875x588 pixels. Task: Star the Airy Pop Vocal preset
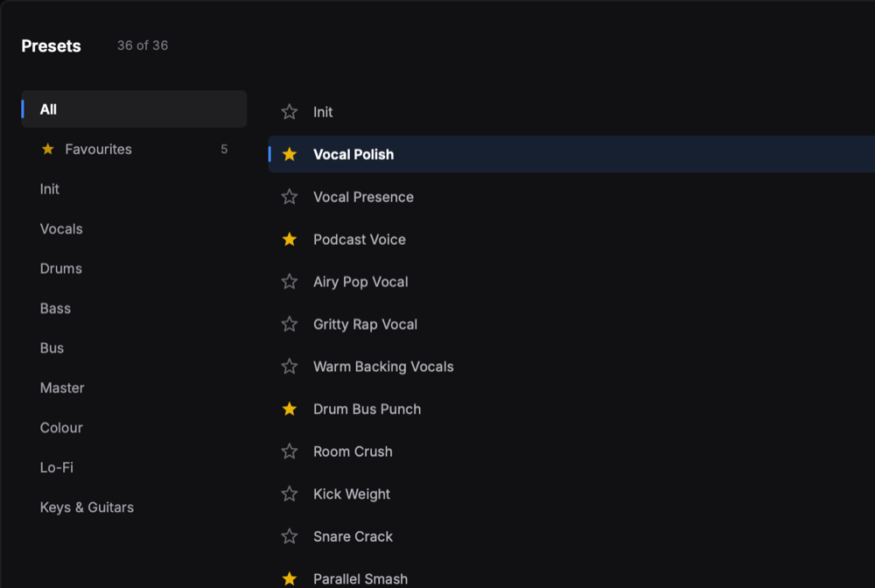coord(289,282)
